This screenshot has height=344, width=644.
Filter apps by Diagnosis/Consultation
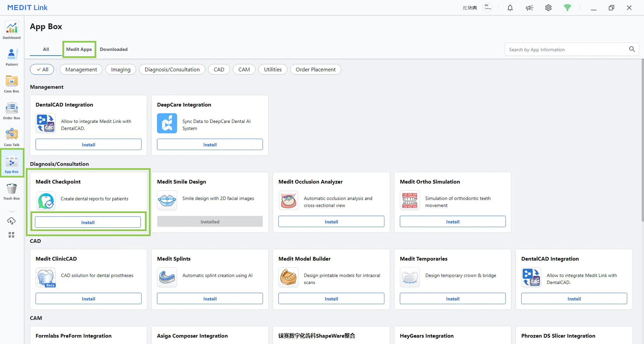[x=172, y=69]
